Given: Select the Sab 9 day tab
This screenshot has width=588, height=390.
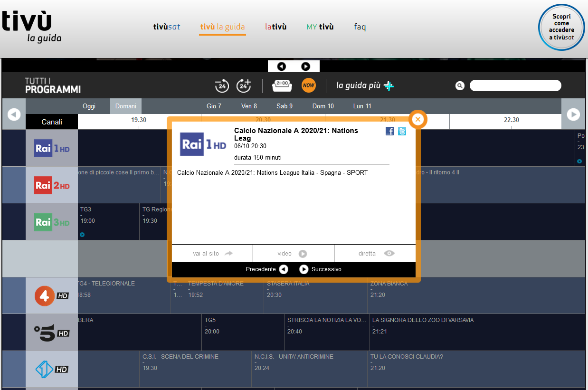Looking at the screenshot, I should [x=285, y=106].
